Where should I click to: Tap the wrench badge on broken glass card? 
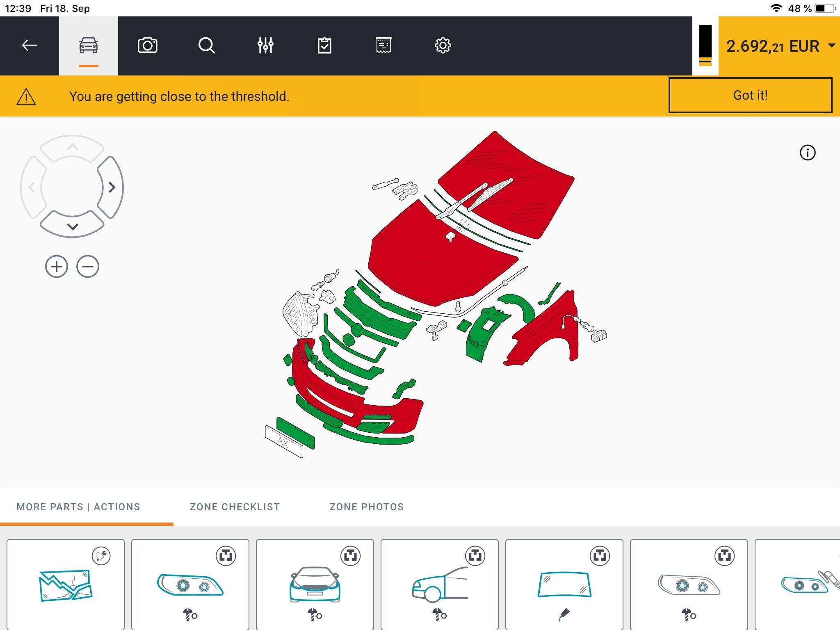click(x=101, y=556)
